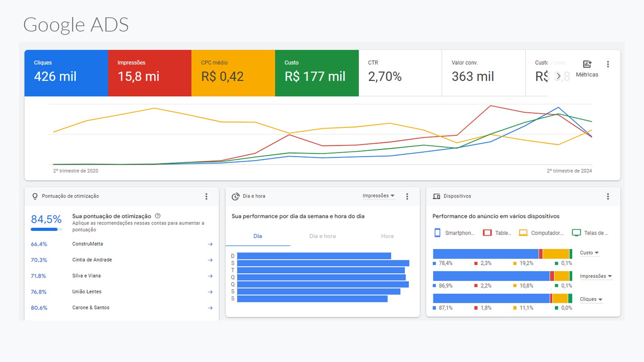Image resolution: width=644 pixels, height=362 pixels.
Task: Click the help icon beside optimization score
Action: (158, 216)
